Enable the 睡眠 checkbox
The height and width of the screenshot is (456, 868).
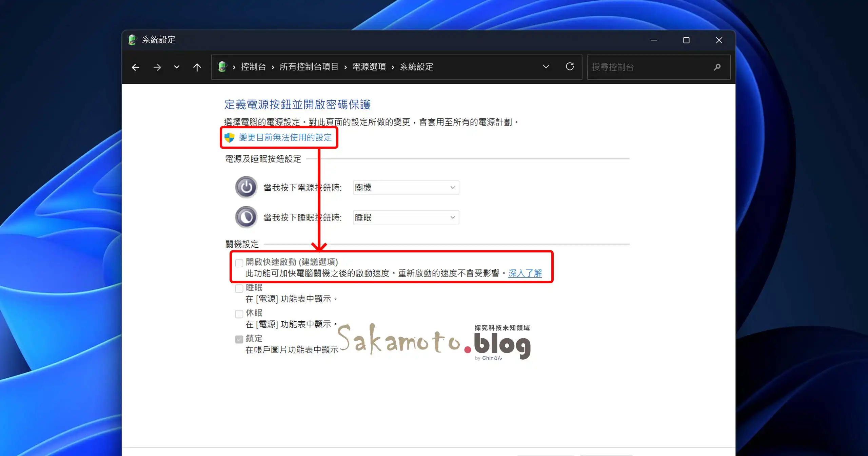tap(239, 288)
